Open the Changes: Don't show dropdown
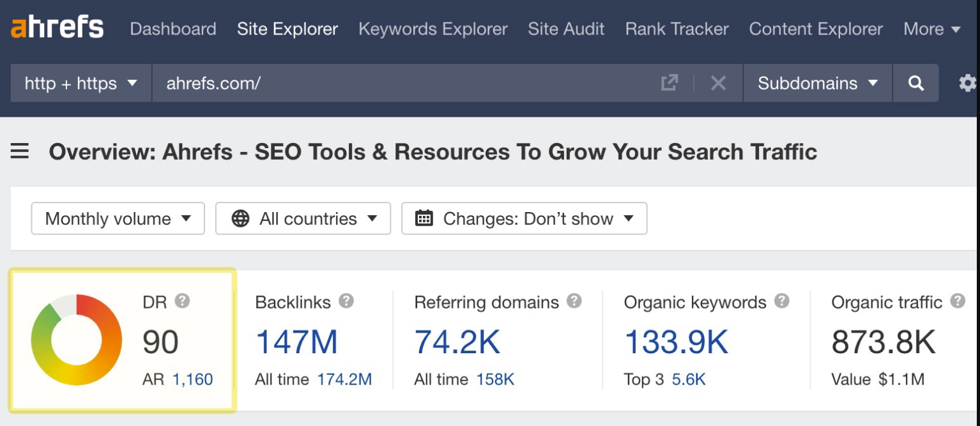Screen dimensions: 980x426 click(x=524, y=218)
